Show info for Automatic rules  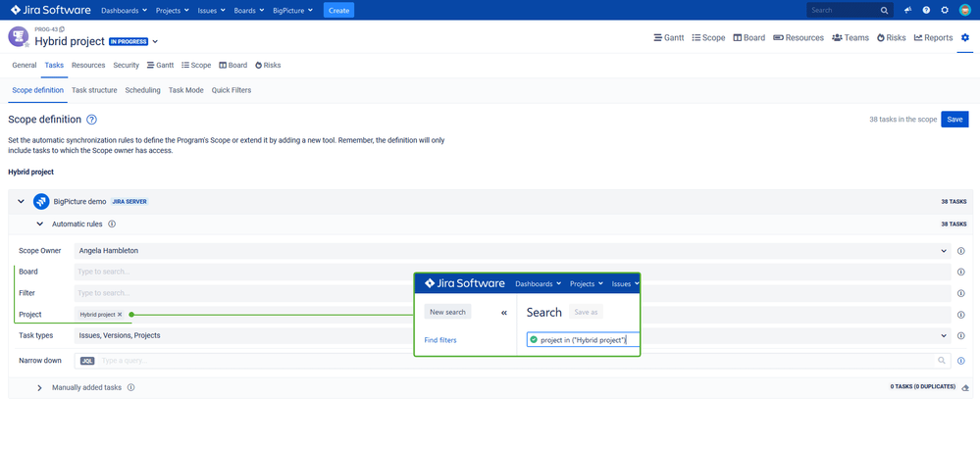coord(112,224)
